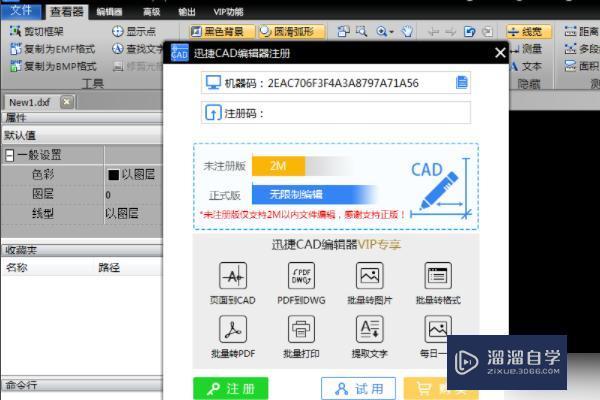Toggle the 显示点 option

tap(134, 31)
